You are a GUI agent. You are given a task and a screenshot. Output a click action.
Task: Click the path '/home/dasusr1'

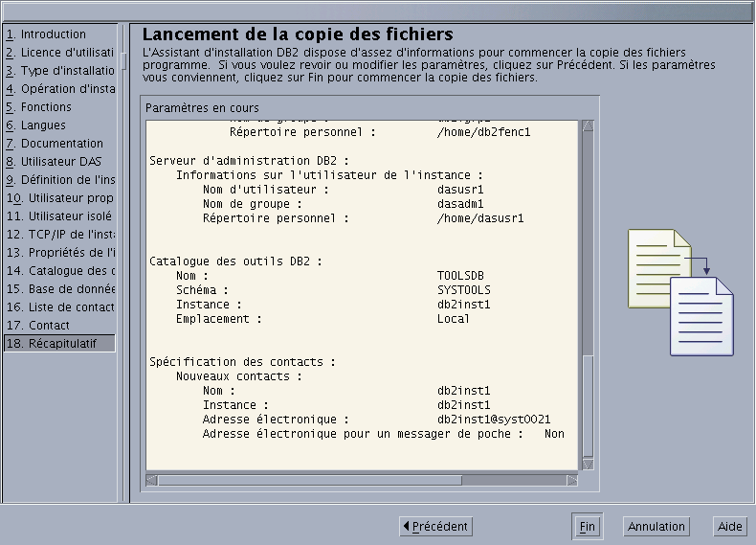click(480, 218)
